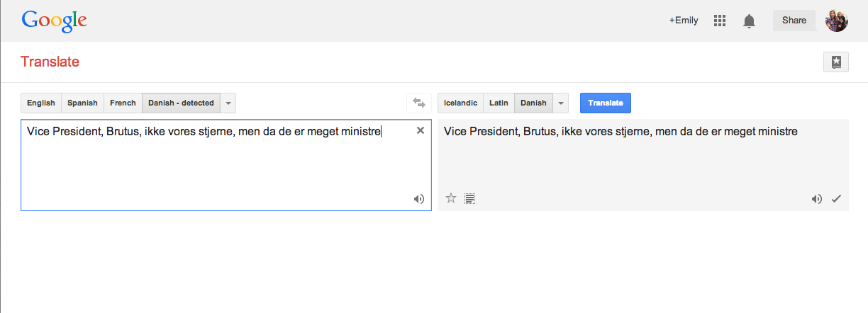Open the Phrasebook icon
The width and height of the screenshot is (868, 313).
tap(836, 62)
